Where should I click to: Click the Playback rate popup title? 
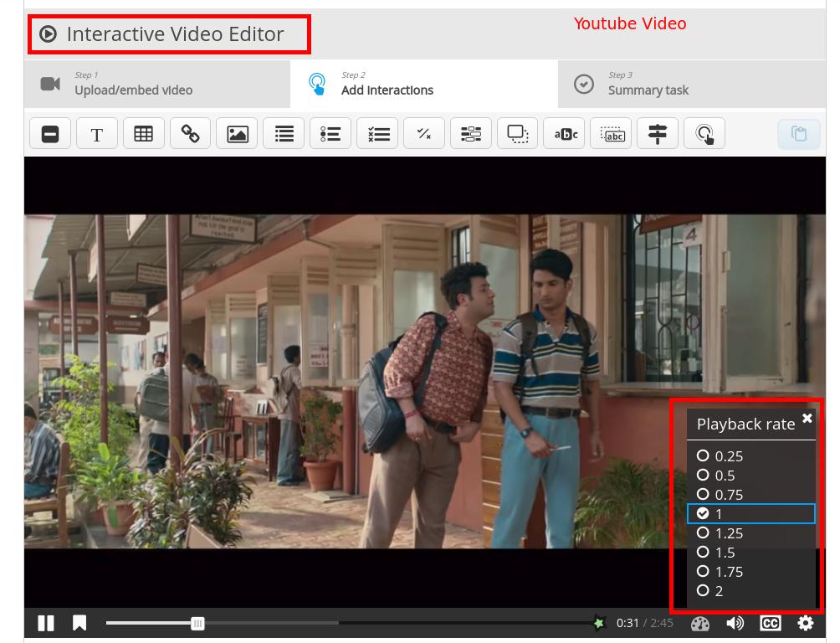click(745, 424)
